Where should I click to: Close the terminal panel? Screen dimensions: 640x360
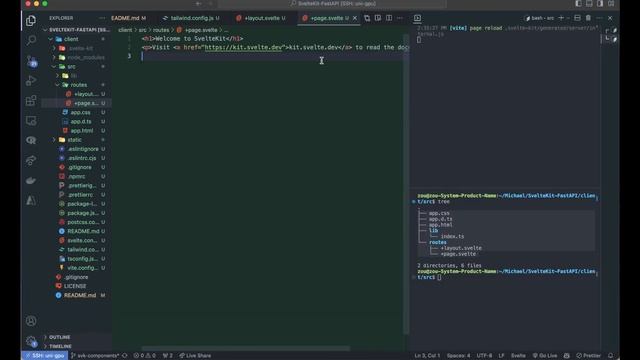610,18
